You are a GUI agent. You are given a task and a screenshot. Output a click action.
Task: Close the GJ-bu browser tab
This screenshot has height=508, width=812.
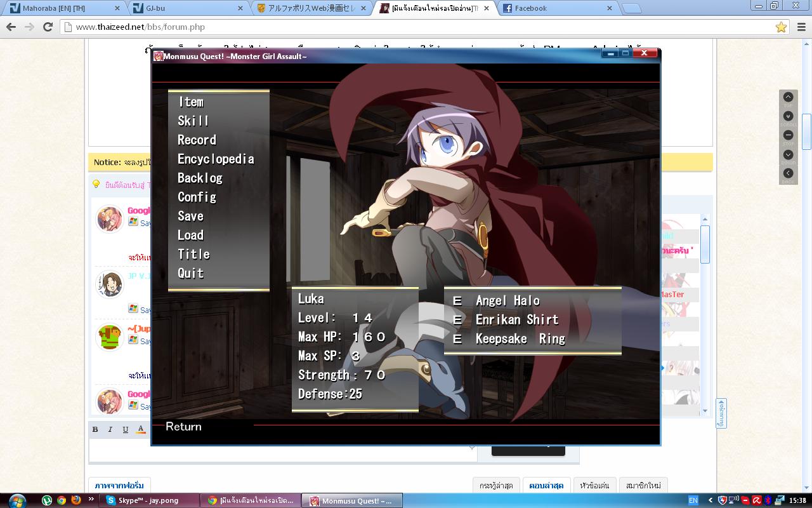[x=240, y=8]
